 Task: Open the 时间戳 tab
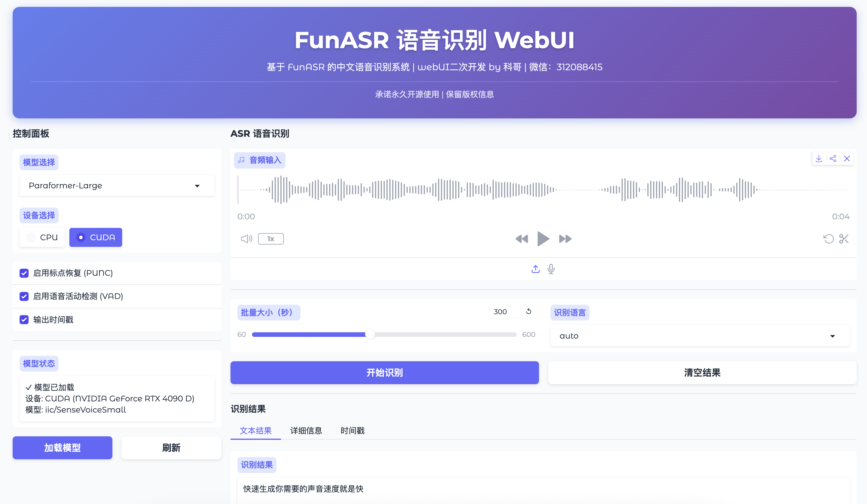pos(352,431)
